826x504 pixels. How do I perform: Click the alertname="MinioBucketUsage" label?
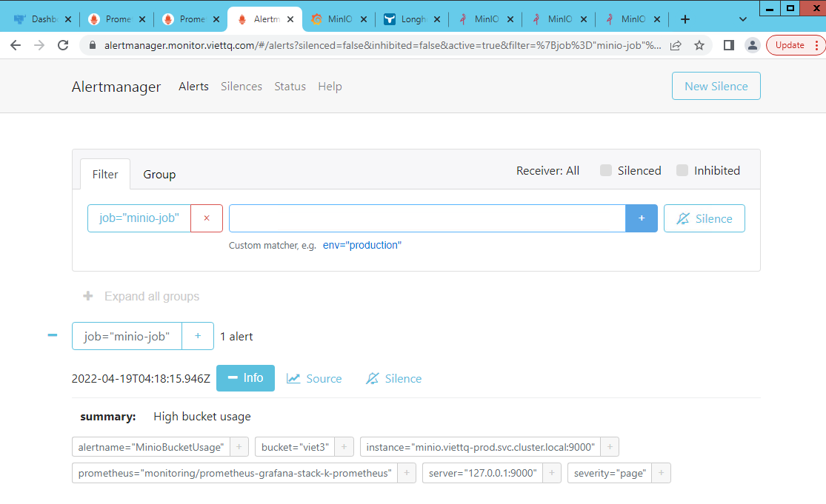pyautogui.click(x=150, y=447)
